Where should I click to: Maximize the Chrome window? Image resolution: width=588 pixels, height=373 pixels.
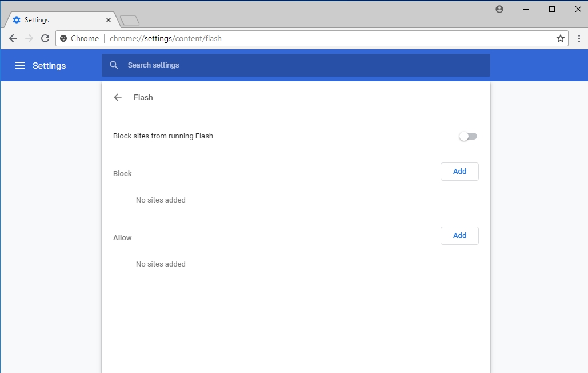coord(552,9)
